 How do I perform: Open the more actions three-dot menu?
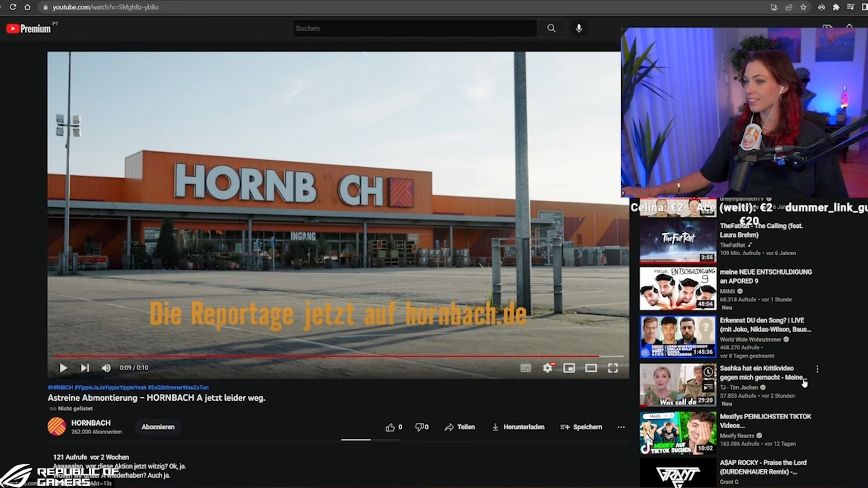[x=621, y=427]
